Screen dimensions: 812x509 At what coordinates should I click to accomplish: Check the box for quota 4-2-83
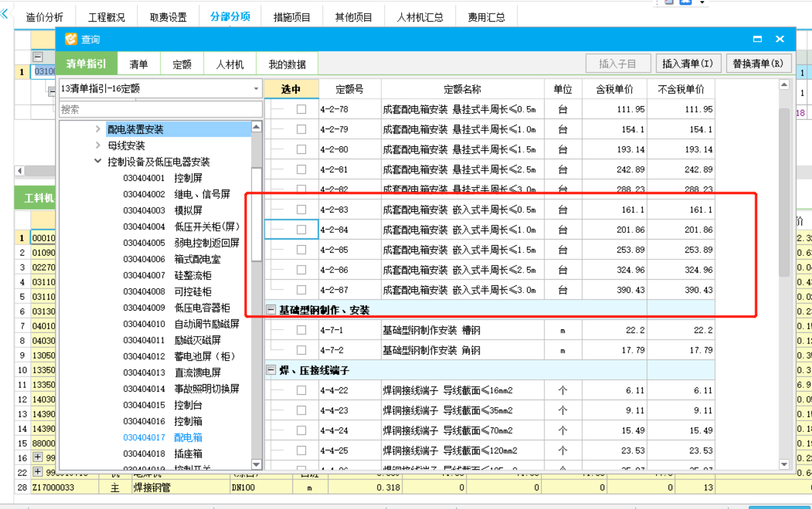pos(301,210)
